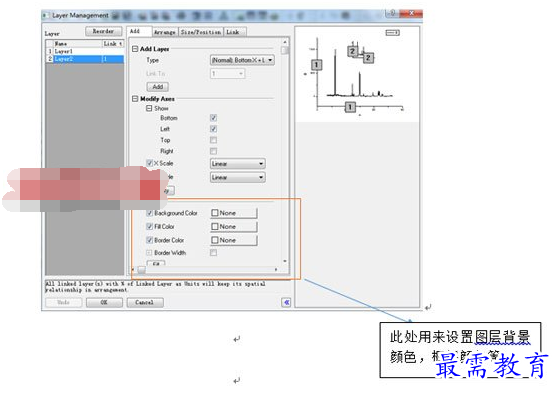Viewport: 557px width, 397px height.
Task: Click layer 1 icon below preview graph
Action: tap(350, 107)
